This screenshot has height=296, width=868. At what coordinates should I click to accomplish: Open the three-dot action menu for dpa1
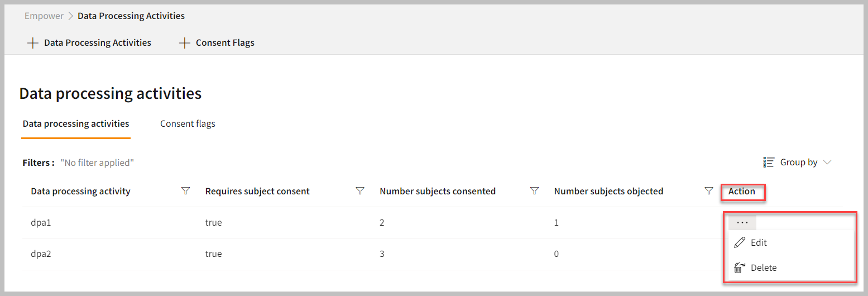(742, 222)
